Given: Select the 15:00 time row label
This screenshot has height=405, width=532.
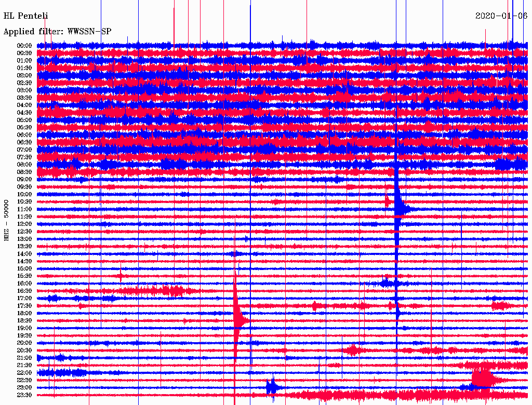Looking at the screenshot, I should click(x=24, y=268).
